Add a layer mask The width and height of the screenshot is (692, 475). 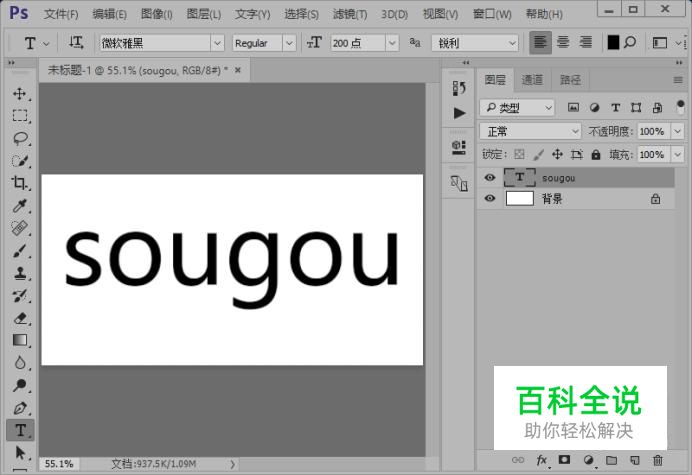(x=564, y=460)
